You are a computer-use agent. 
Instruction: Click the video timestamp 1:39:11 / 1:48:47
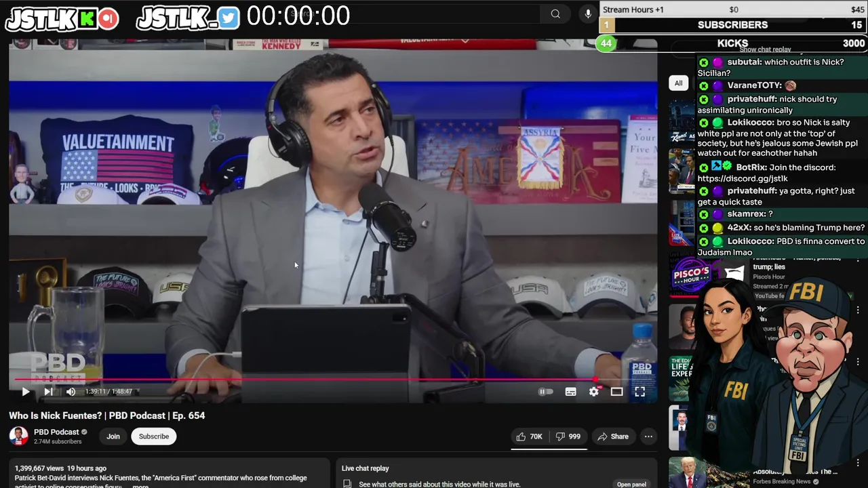pyautogui.click(x=108, y=391)
